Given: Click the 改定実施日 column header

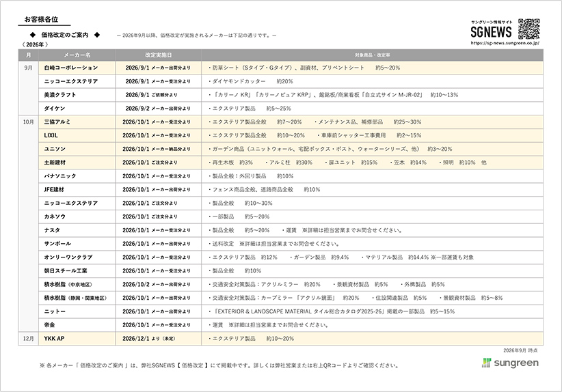Looking at the screenshot, I should 159,55.
